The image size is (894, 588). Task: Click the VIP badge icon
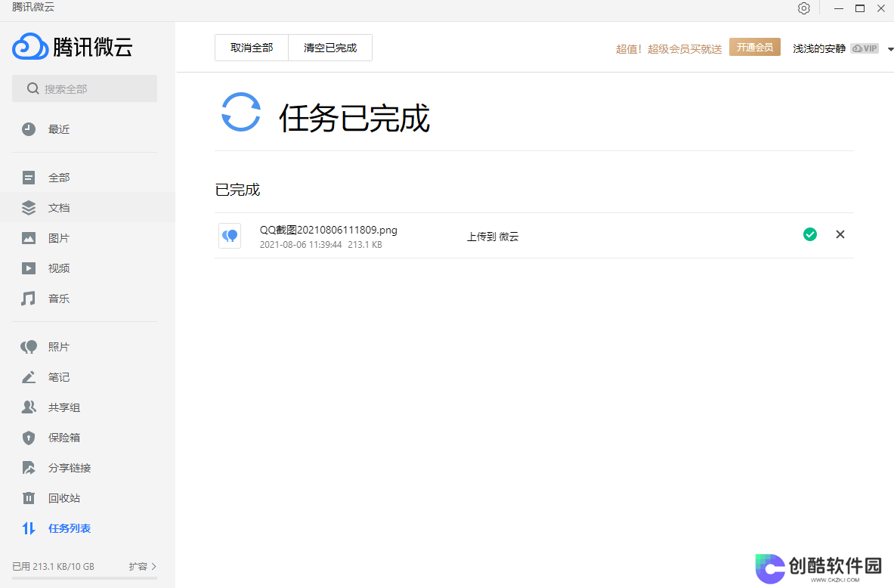865,48
